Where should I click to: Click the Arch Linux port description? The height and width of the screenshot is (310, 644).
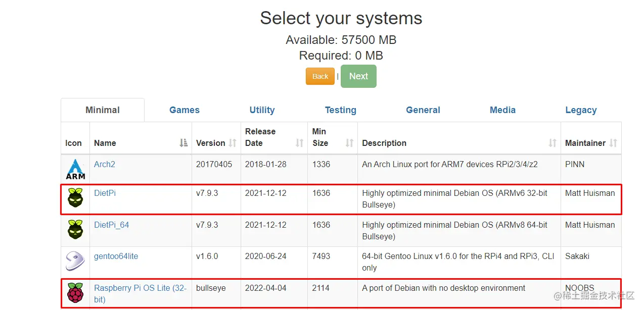(x=450, y=164)
